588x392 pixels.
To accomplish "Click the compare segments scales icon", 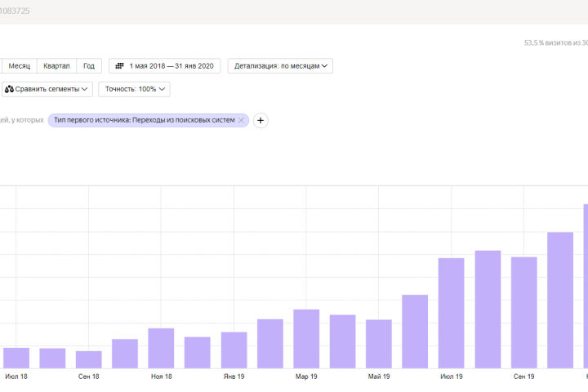I will 9,89.
